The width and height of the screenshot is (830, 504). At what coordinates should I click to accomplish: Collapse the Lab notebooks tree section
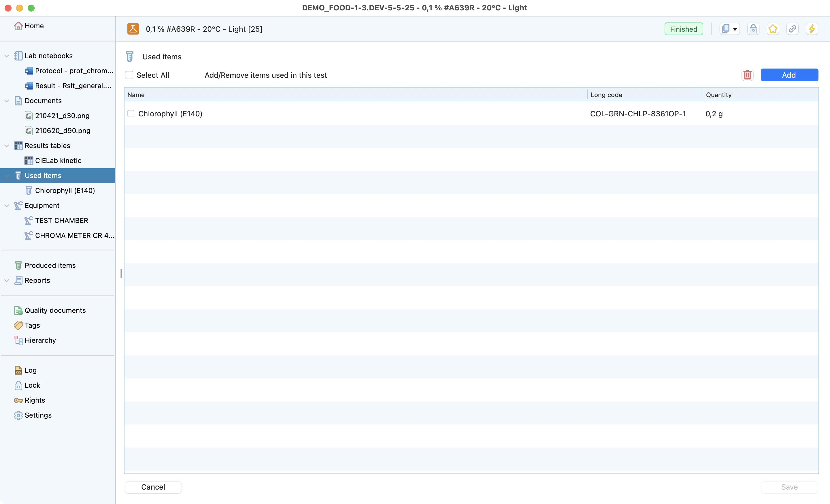(7, 56)
